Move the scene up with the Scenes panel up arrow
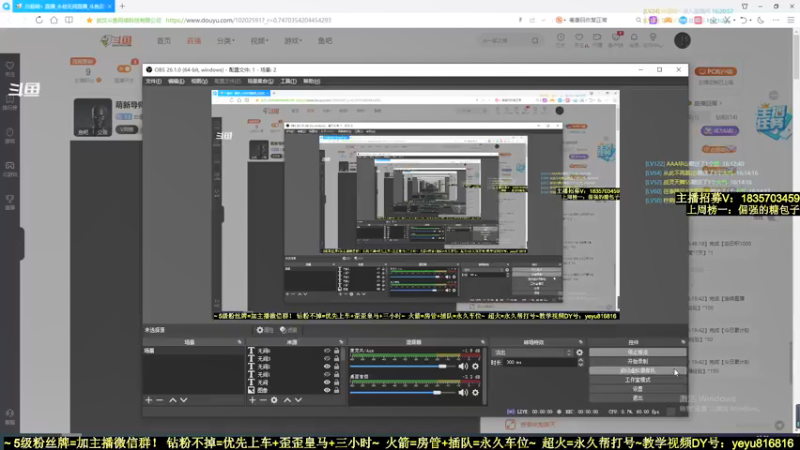Screen dimensions: 800x450 (x=173, y=401)
